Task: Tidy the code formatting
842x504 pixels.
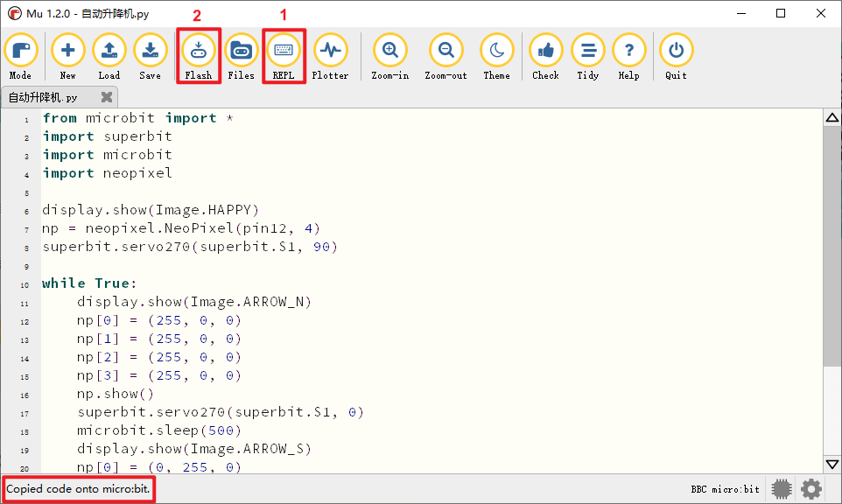Action: [588, 57]
